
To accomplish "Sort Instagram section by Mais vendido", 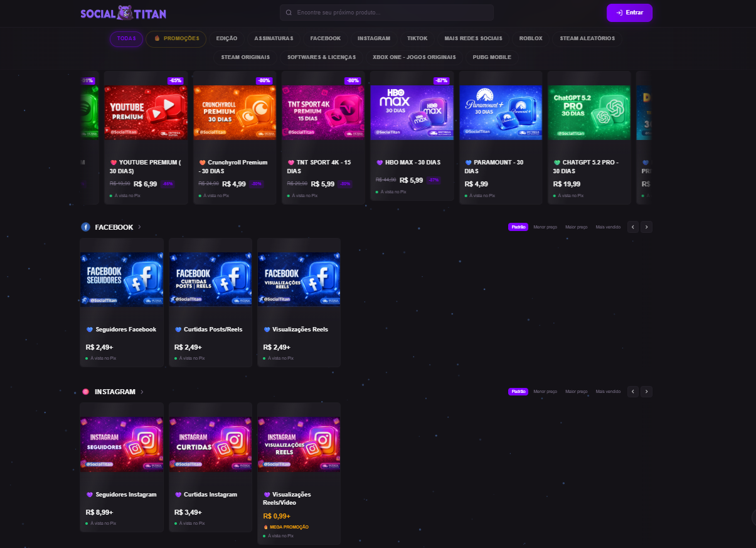I will (x=608, y=392).
